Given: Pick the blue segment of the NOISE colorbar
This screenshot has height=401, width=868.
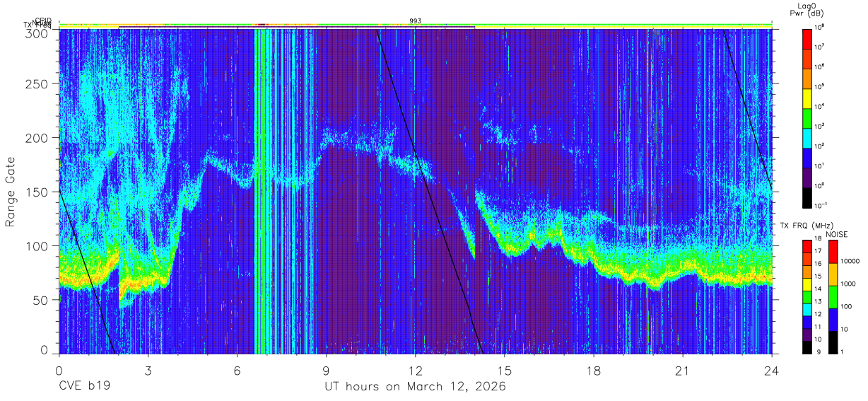Looking at the screenshot, I should (x=833, y=320).
